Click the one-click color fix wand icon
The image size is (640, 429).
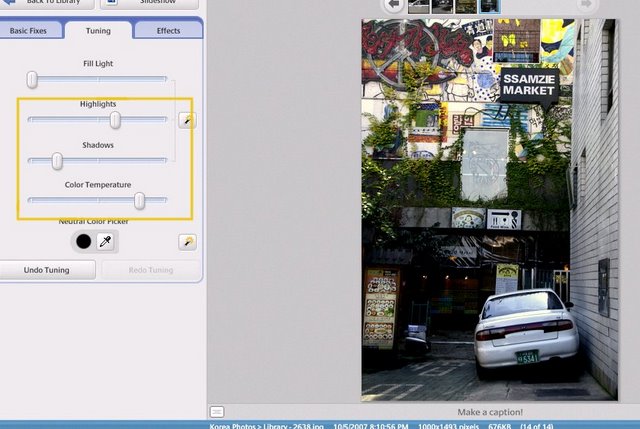tap(187, 242)
